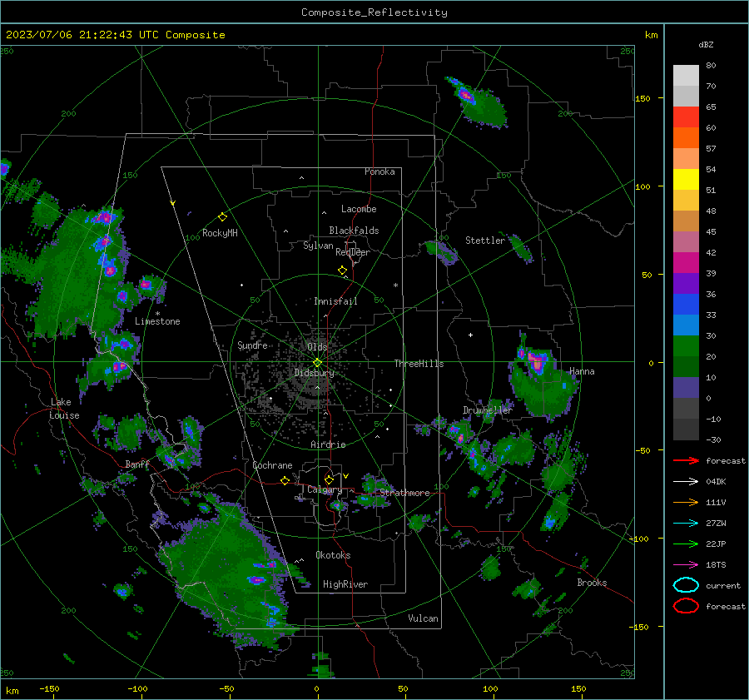Click the Lacombe town label
The height and width of the screenshot is (700, 749).
[359, 209]
